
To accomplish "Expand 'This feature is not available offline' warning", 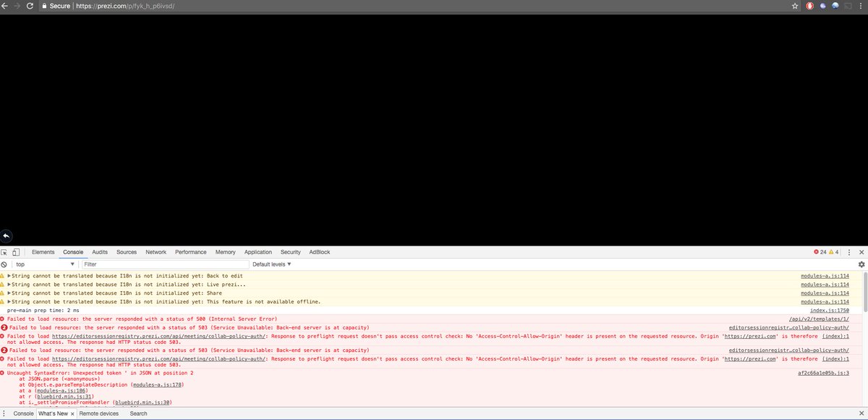I will pos(9,302).
